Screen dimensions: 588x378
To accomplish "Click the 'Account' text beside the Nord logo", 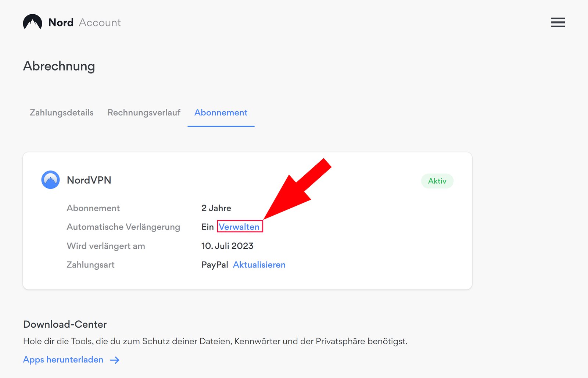I will (100, 23).
